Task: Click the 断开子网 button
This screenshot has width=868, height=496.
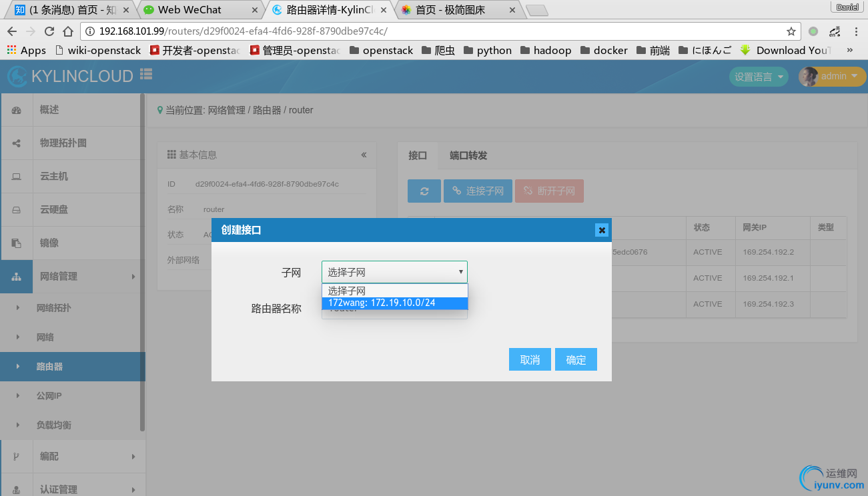Action: 549,191
